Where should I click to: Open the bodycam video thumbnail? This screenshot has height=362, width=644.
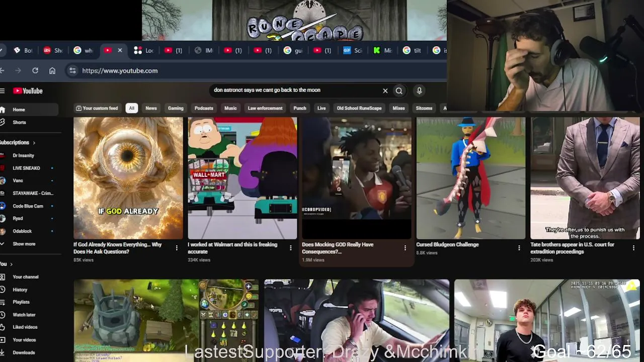point(547,321)
